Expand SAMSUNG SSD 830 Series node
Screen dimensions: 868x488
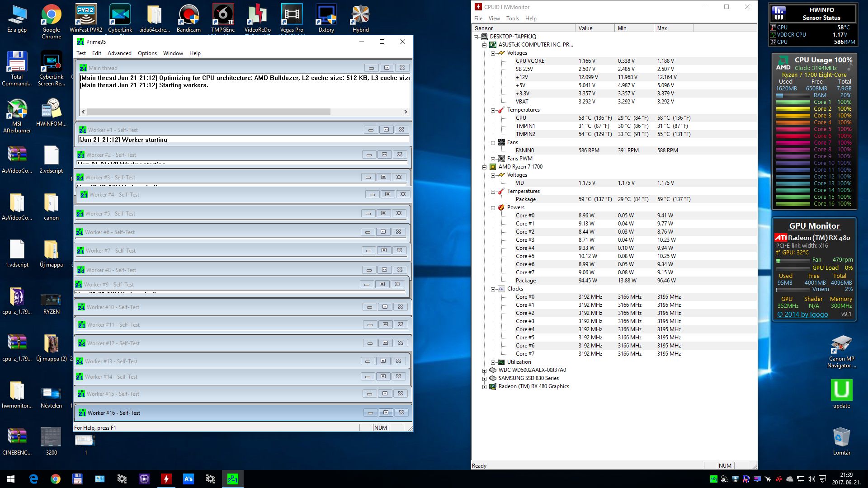coord(485,378)
